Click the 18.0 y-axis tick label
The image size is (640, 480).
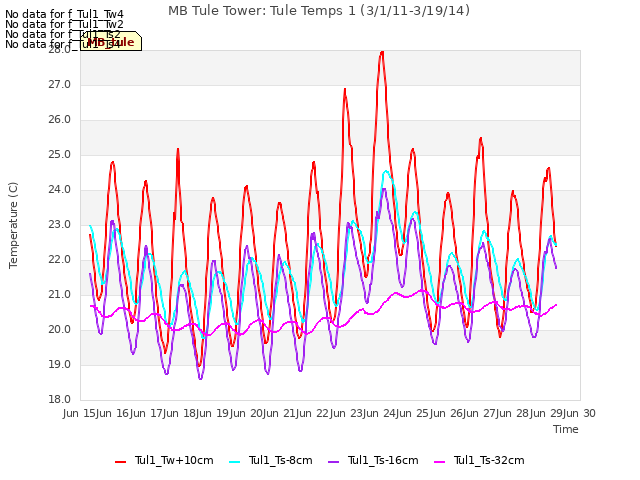click(60, 399)
